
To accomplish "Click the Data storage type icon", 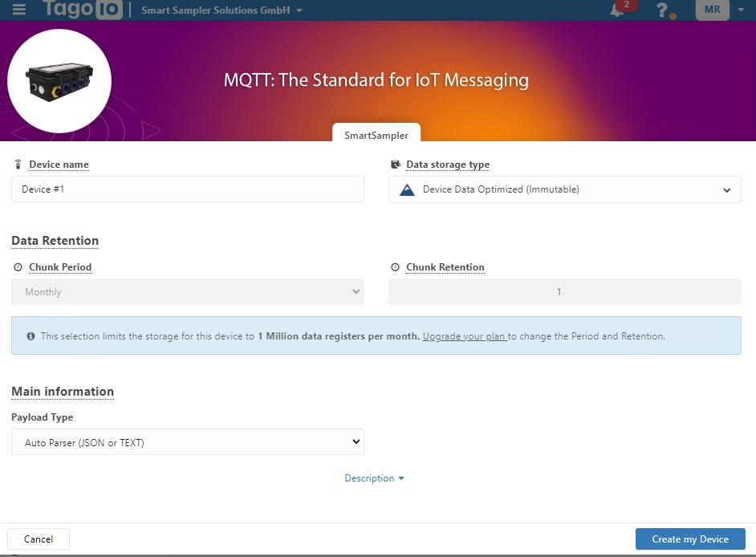I will (396, 165).
